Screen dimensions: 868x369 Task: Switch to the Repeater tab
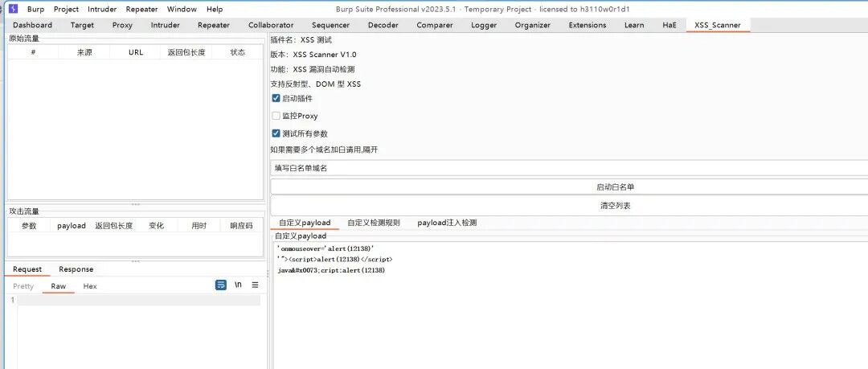[214, 25]
